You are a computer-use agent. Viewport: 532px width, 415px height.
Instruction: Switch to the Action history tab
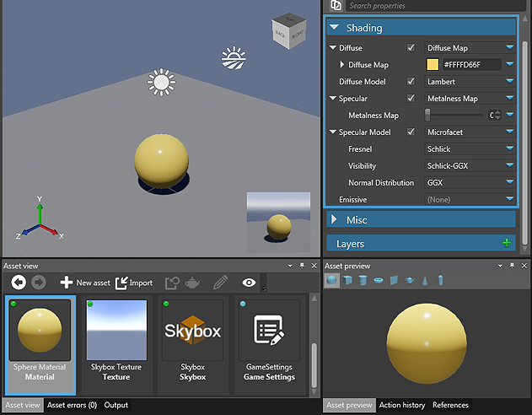402,406
